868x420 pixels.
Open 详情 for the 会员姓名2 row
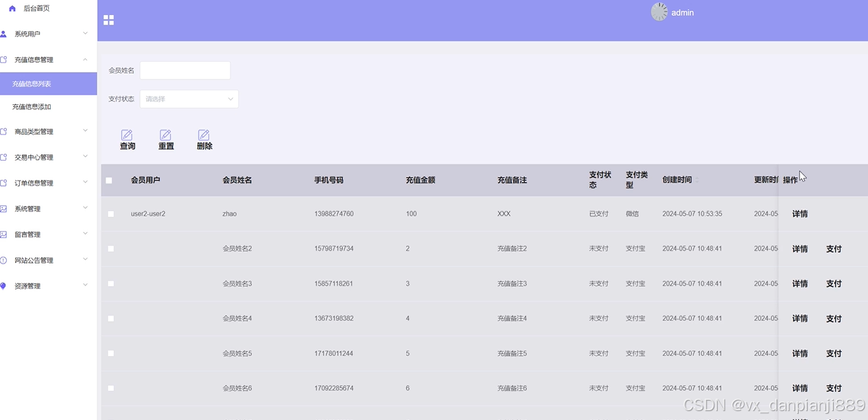click(x=800, y=249)
